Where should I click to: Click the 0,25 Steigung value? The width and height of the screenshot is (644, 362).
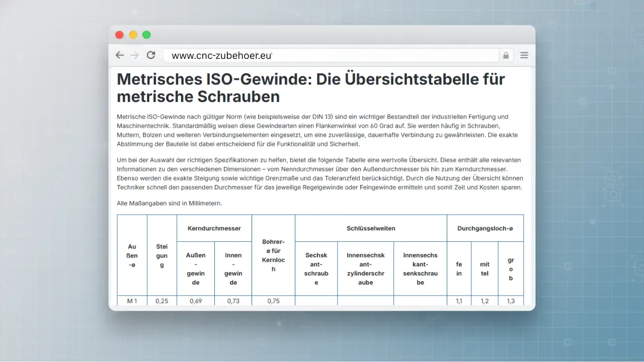pyautogui.click(x=162, y=301)
